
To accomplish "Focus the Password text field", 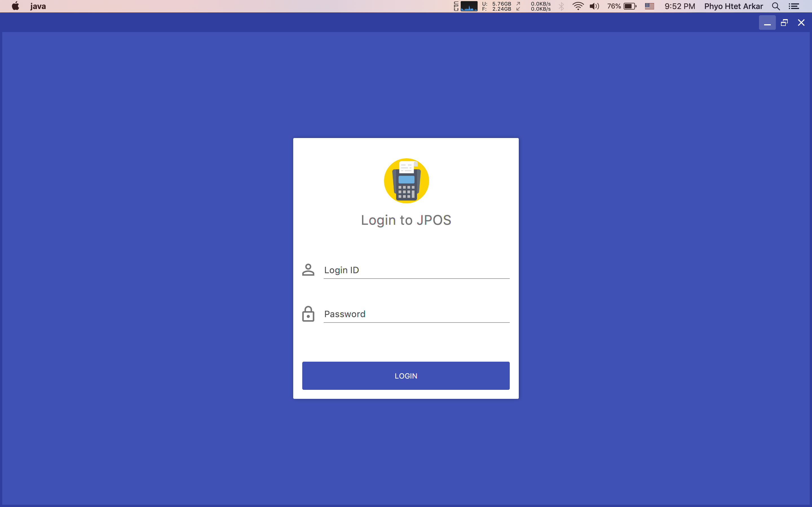I will [416, 314].
